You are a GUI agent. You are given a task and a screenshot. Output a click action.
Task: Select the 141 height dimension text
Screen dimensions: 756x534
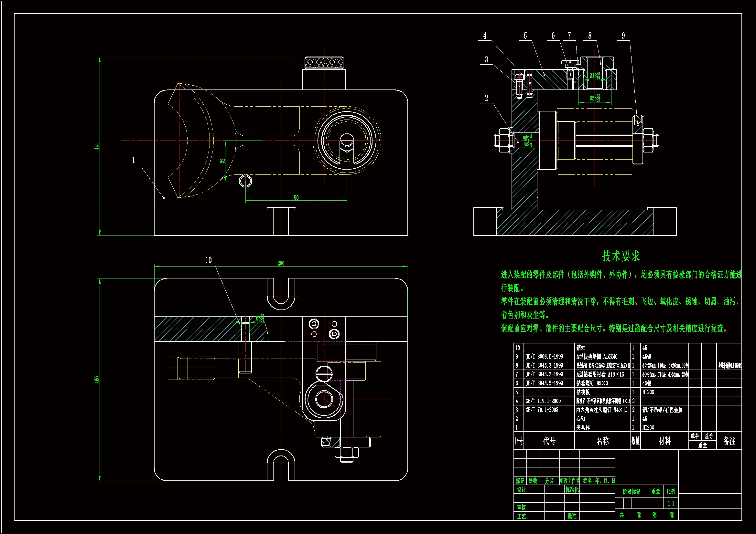[x=97, y=146]
